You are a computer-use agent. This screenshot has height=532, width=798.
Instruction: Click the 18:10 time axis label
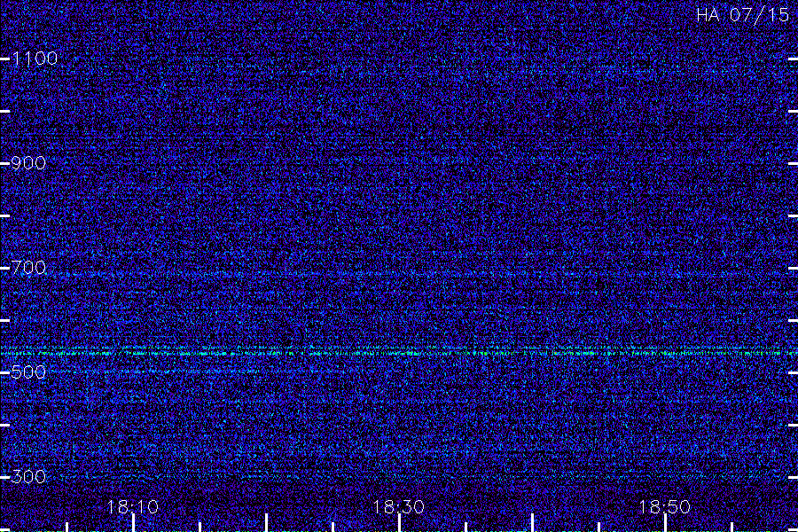pos(132,507)
